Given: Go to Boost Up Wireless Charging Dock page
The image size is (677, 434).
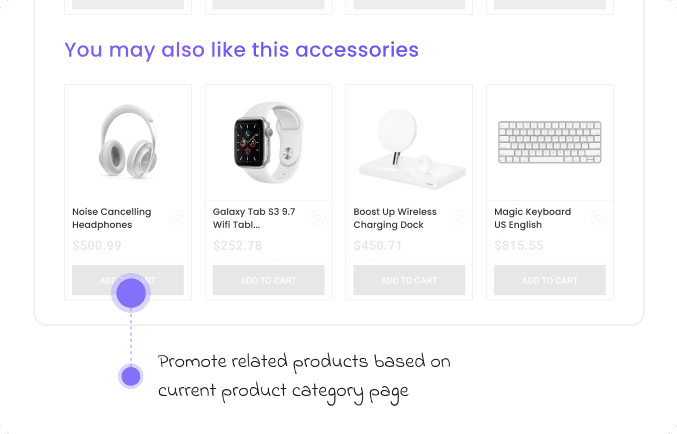Looking at the screenshot, I should coord(395,218).
